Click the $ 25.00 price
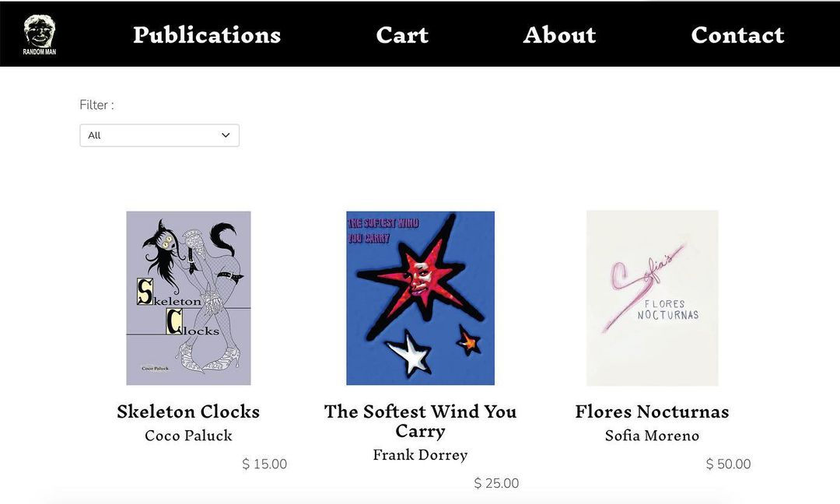Image resolution: width=840 pixels, height=504 pixels. click(x=496, y=484)
